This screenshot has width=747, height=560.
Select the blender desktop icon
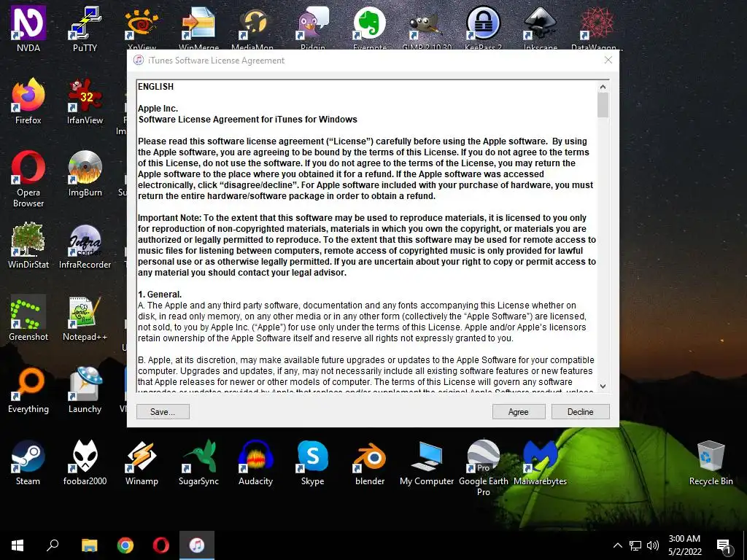pos(370,463)
